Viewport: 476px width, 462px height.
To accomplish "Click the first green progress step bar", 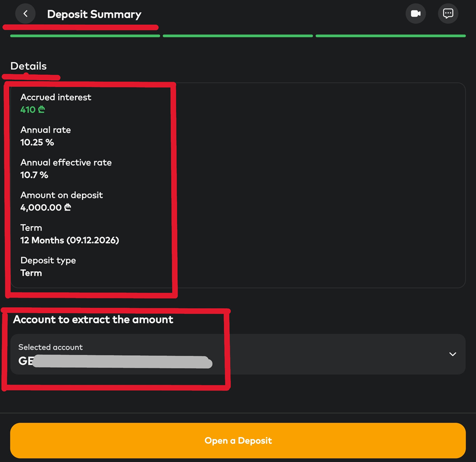I will tap(85, 36).
